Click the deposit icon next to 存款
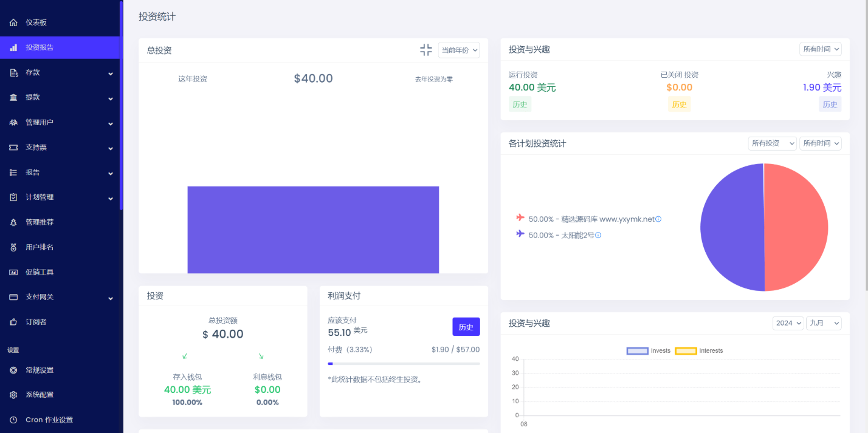The image size is (868, 433). [13, 73]
